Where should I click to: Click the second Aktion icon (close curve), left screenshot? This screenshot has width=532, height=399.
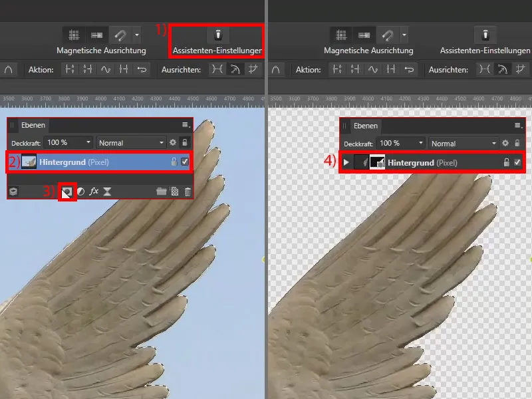click(88, 70)
